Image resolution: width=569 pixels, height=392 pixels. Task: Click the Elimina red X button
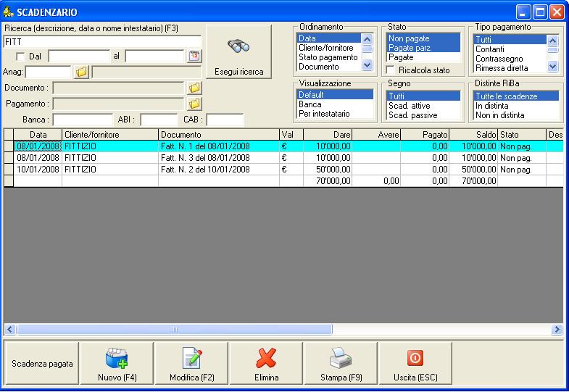[x=266, y=363]
